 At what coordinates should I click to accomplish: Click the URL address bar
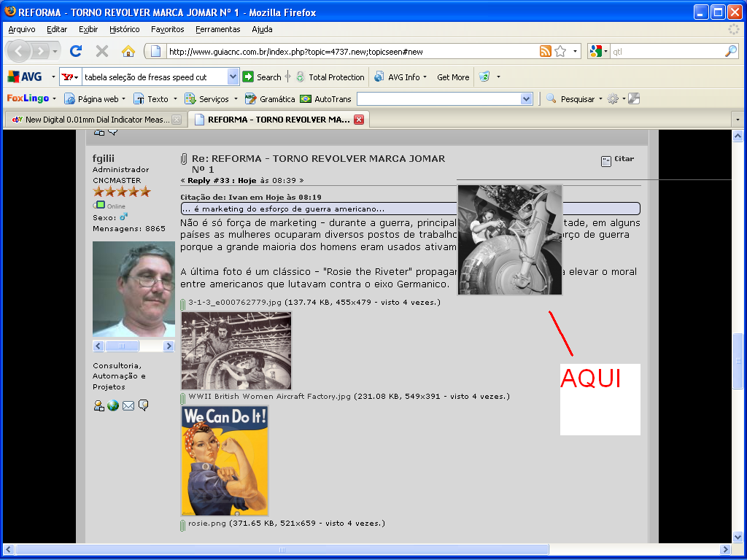352,52
